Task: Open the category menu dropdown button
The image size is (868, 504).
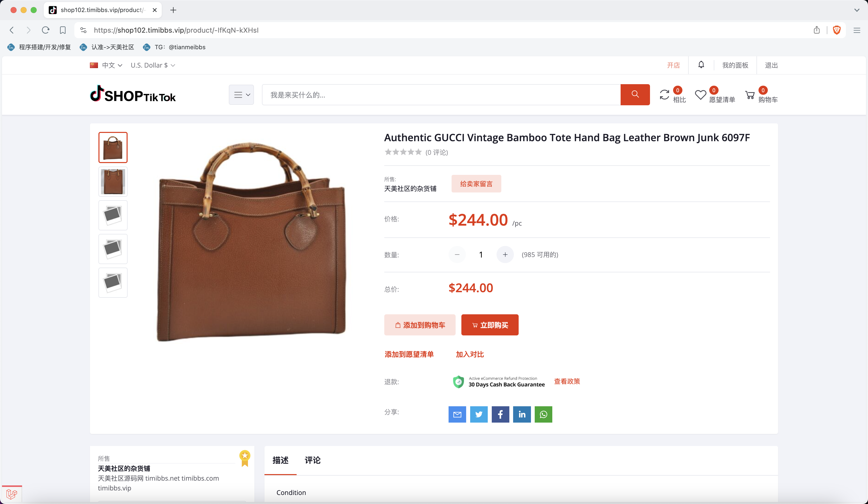Action: point(241,95)
